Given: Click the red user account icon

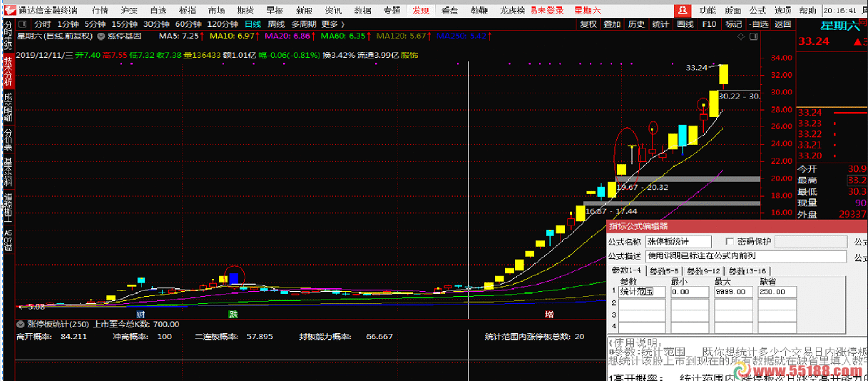Looking at the screenshot, I should (x=683, y=10).
